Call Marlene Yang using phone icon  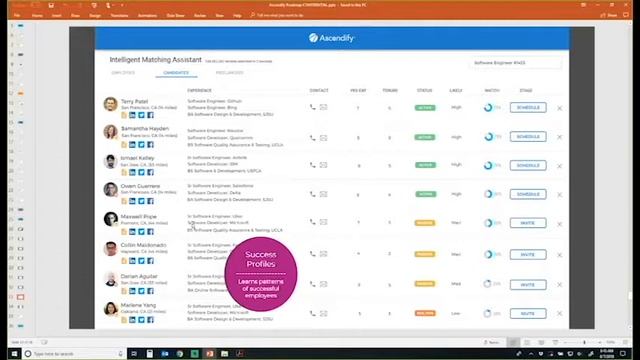click(x=313, y=313)
